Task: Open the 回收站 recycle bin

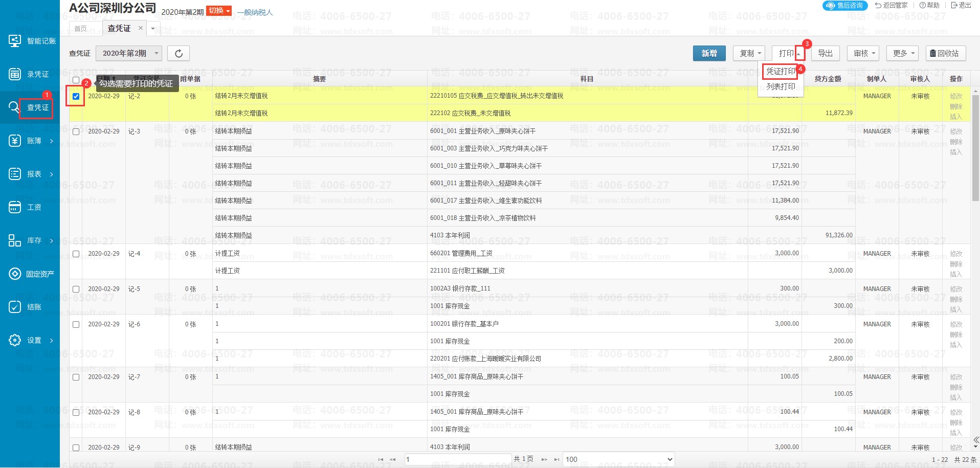Action: click(x=945, y=53)
